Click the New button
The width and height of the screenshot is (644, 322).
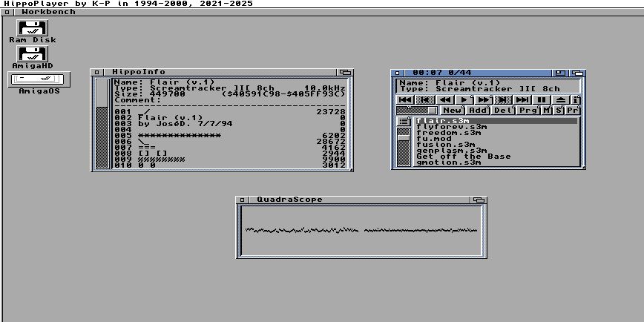[x=453, y=110]
